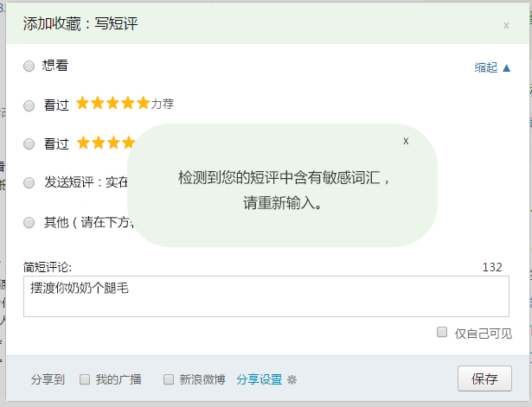The width and height of the screenshot is (532, 407).
Task: Open the 分享设置 link
Action: 259,379
